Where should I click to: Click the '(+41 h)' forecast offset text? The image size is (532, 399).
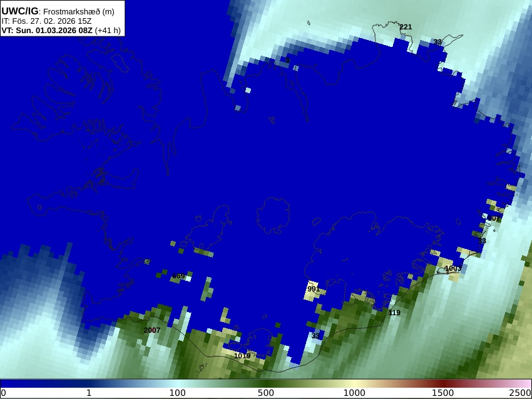(x=108, y=31)
